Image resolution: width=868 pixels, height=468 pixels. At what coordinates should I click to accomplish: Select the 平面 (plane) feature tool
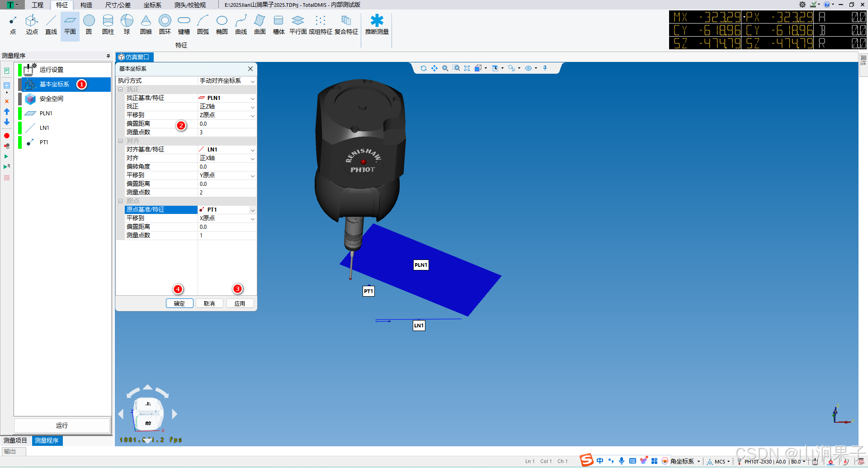tap(70, 25)
